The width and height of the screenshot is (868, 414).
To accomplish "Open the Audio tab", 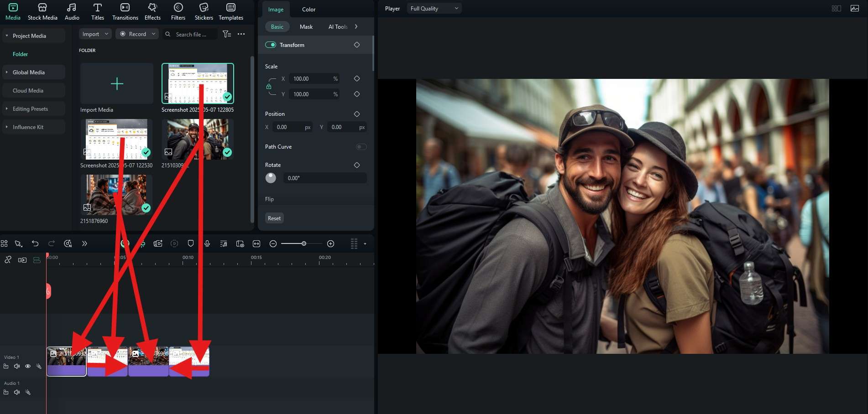I will (x=72, y=12).
